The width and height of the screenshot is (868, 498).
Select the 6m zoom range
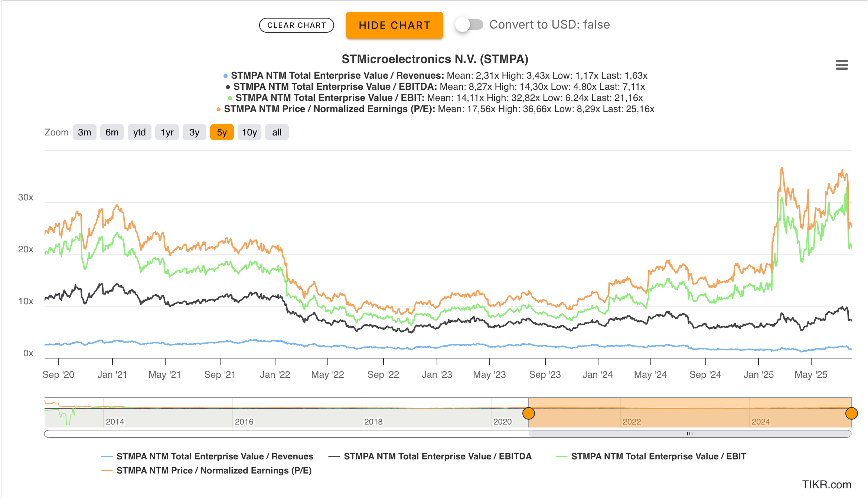point(112,132)
